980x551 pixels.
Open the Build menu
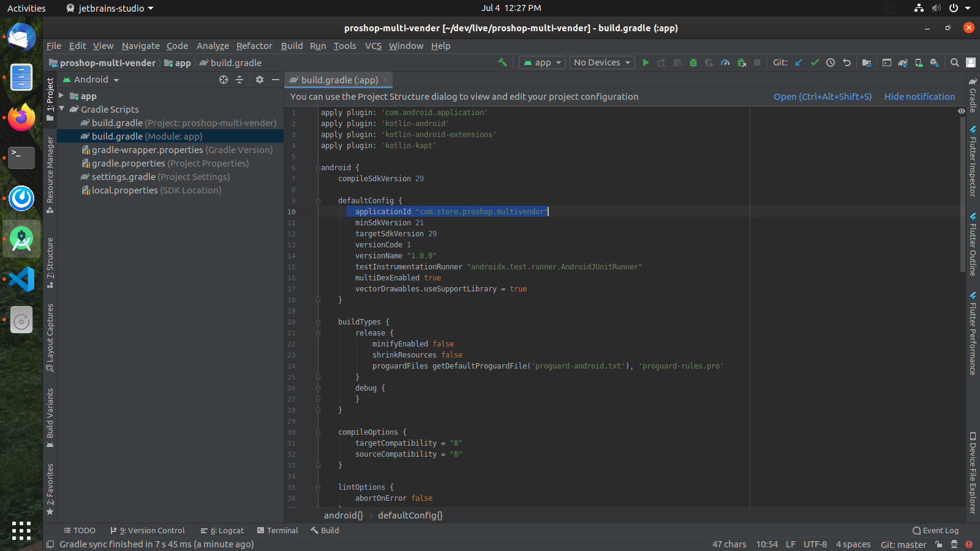coord(292,46)
